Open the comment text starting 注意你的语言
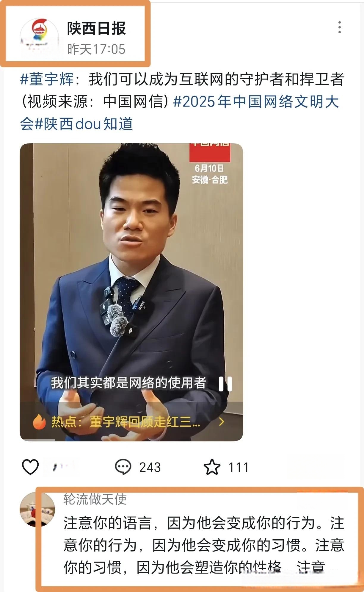Screen dimensions: 364x592 204,545
